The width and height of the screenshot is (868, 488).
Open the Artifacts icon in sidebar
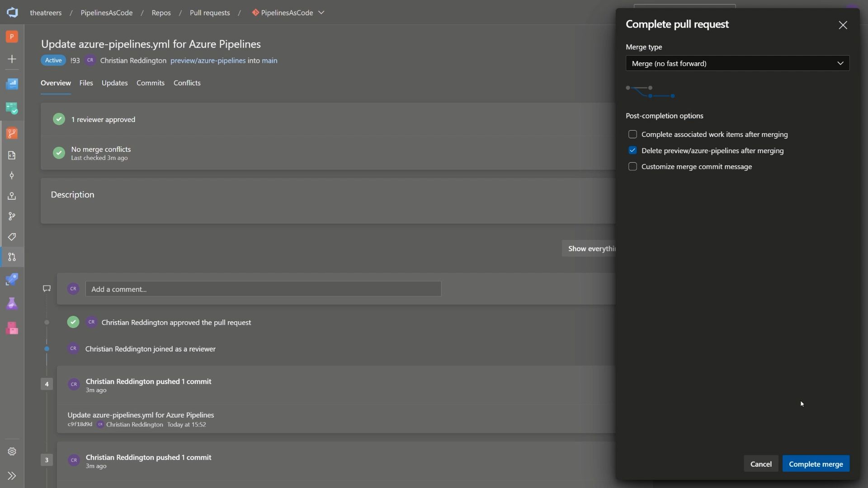point(12,328)
